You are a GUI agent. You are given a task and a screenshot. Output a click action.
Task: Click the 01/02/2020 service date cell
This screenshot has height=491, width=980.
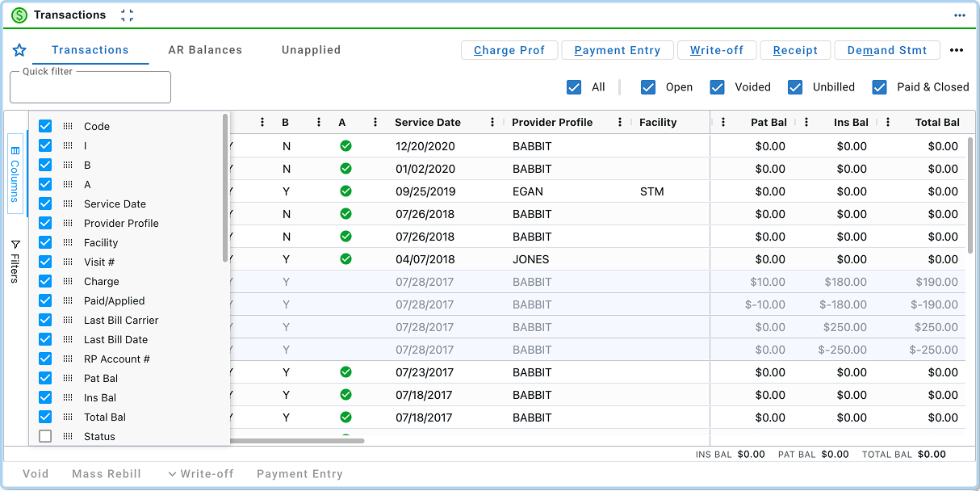click(x=425, y=169)
